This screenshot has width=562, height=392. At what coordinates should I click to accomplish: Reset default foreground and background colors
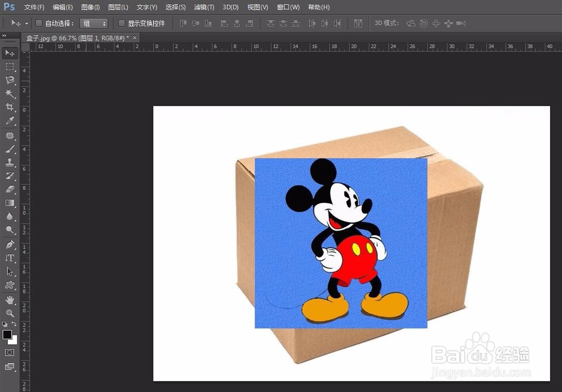(x=4, y=324)
